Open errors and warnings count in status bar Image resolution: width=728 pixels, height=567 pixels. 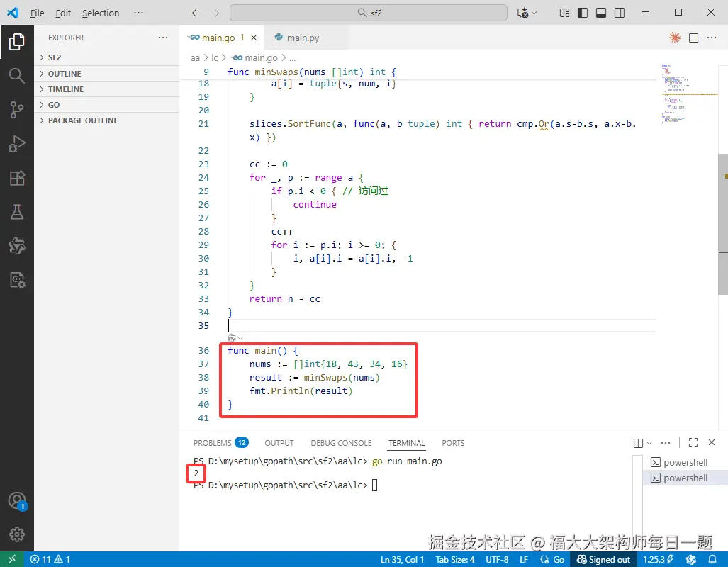50,560
